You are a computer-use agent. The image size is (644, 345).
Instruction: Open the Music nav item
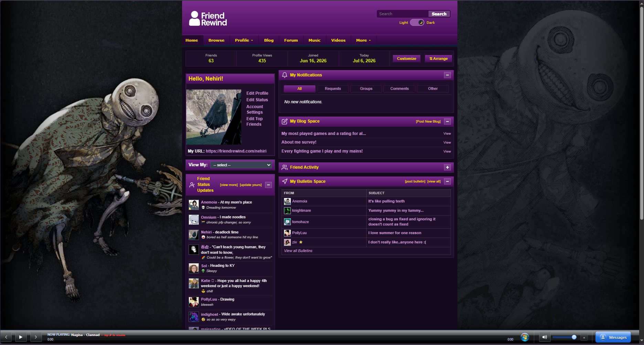coord(315,40)
